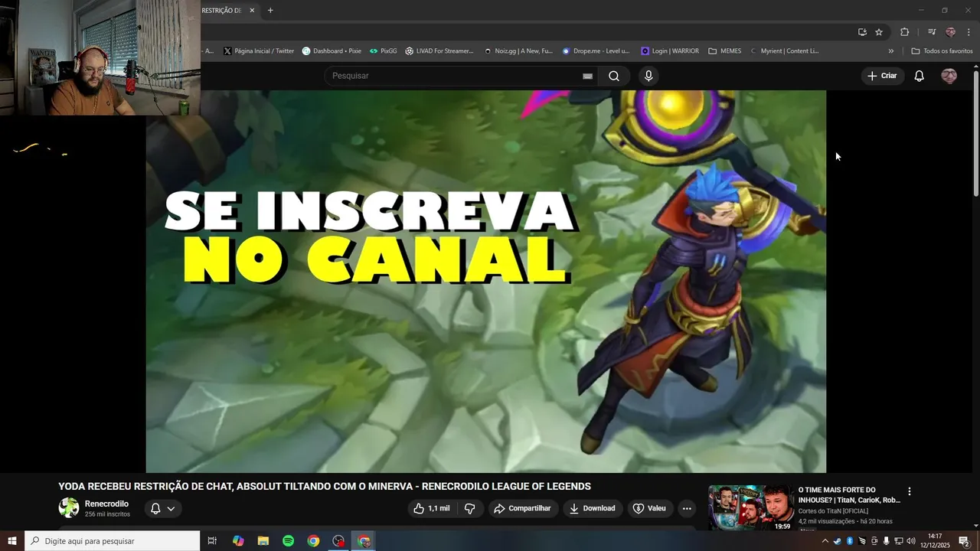Screen dimensions: 980x551
Task: Open more actions ellipsis beside Valeu
Action: tap(687, 508)
